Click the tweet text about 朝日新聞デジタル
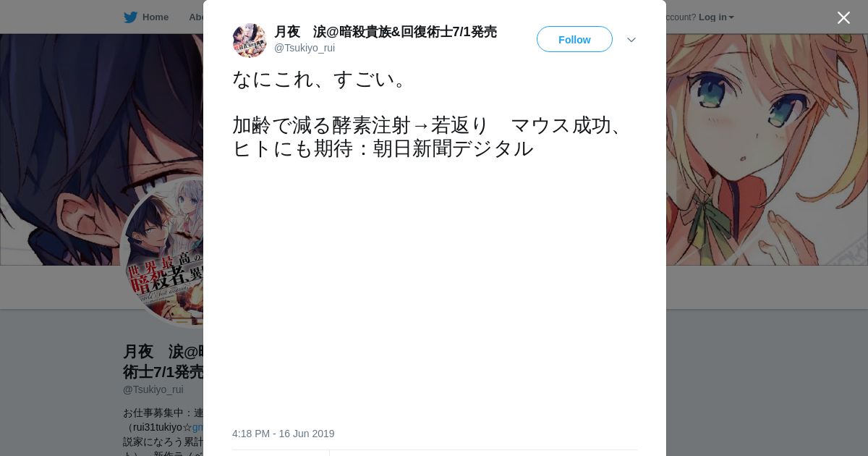868x456 pixels. point(430,137)
